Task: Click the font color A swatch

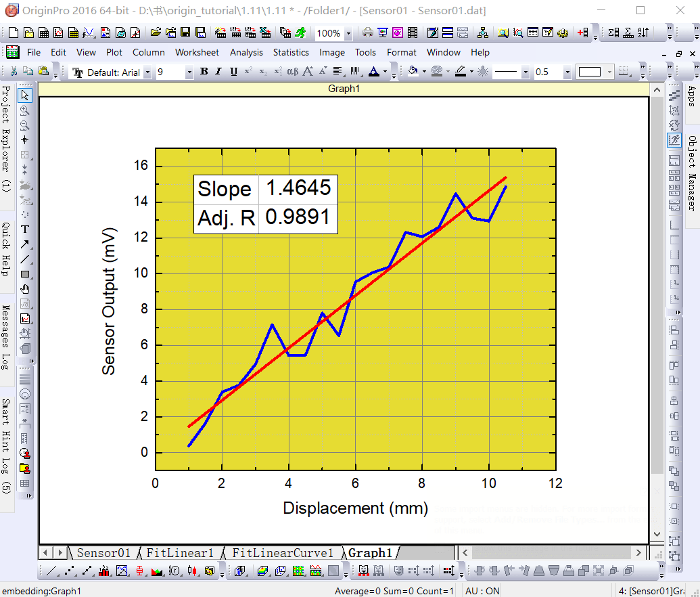Action: click(374, 72)
